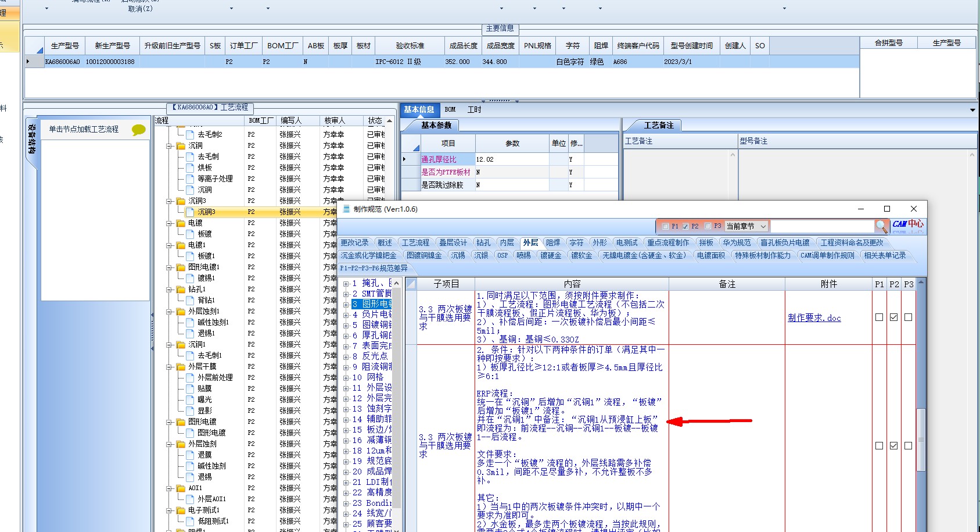Uncheck the P2 filter checkbox in search bar

pyautogui.click(x=685, y=226)
